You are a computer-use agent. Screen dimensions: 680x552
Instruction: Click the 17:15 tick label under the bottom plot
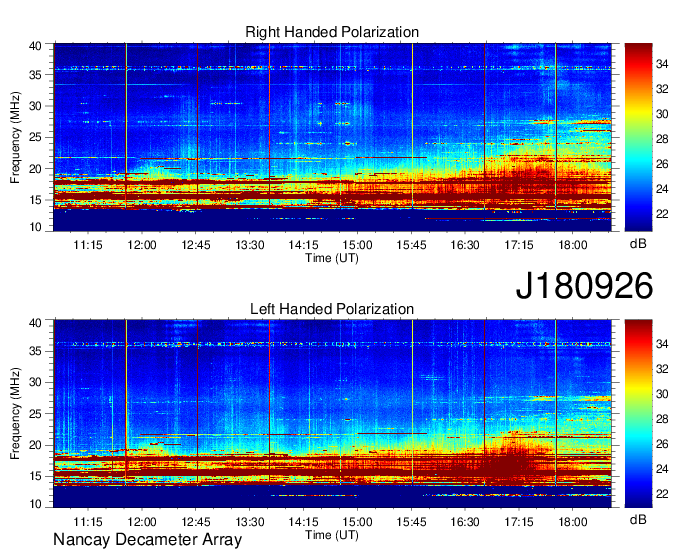coord(519,522)
